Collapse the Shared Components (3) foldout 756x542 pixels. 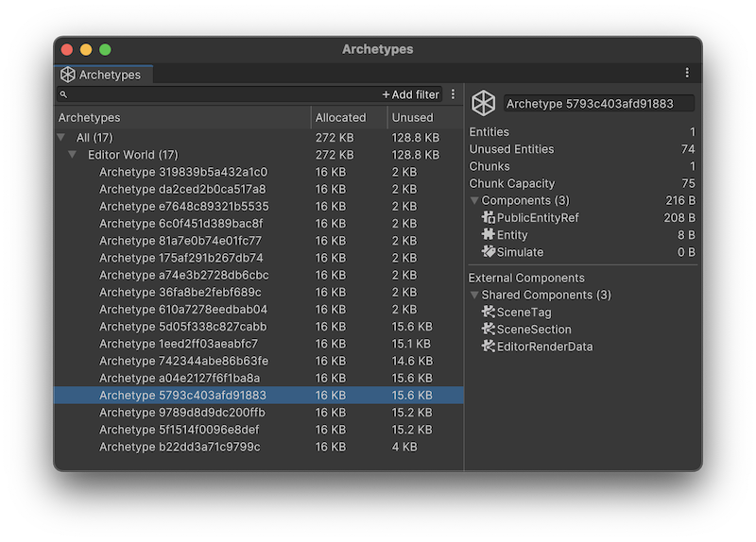pos(474,296)
